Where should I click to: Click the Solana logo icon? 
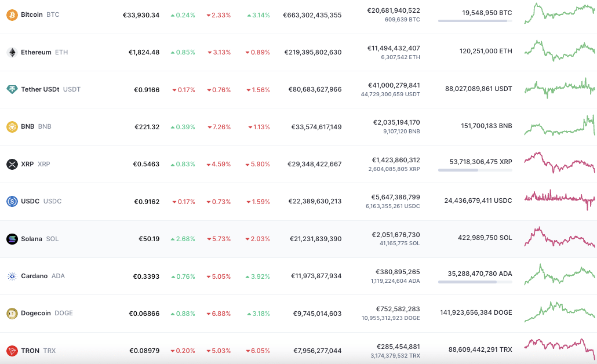[x=12, y=239]
